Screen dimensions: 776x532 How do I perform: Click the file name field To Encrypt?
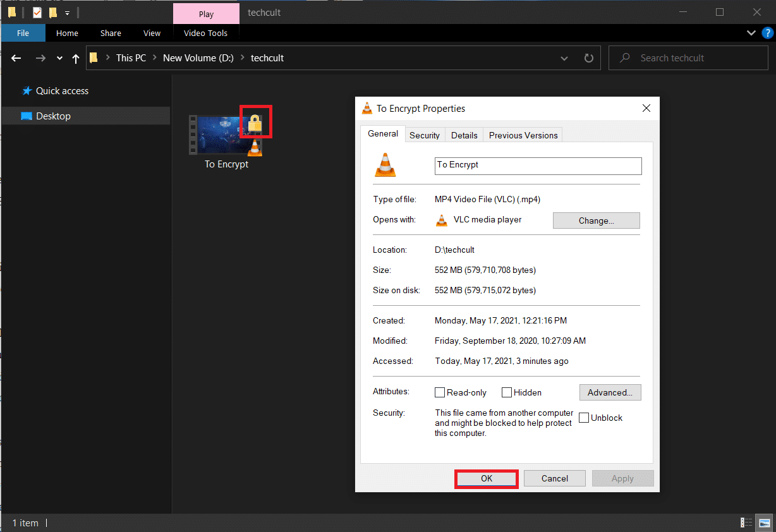click(x=538, y=166)
